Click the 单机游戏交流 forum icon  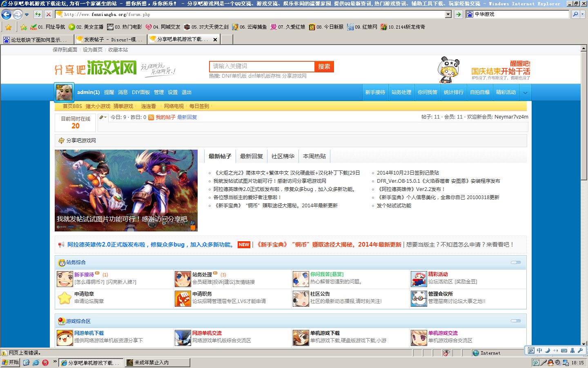419,338
